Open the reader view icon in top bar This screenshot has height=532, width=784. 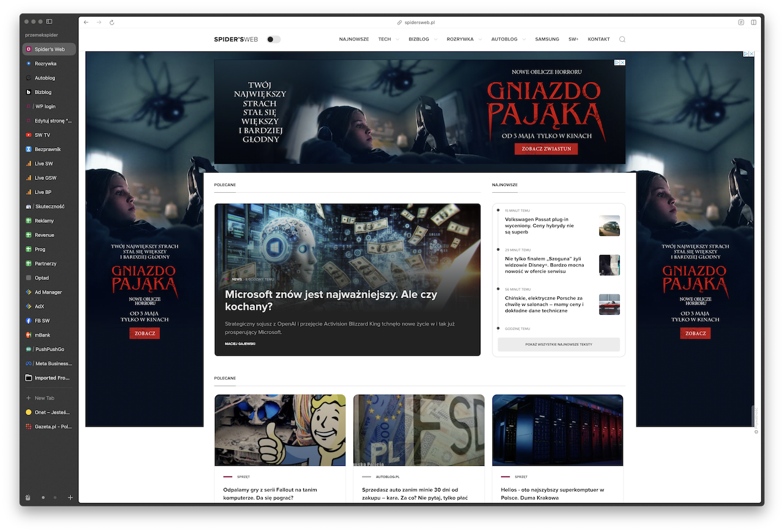pyautogui.click(x=741, y=22)
